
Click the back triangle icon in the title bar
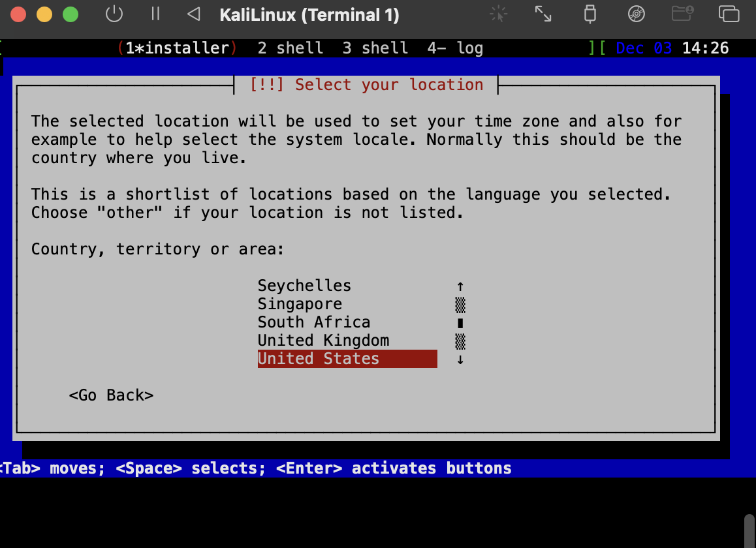tap(193, 14)
